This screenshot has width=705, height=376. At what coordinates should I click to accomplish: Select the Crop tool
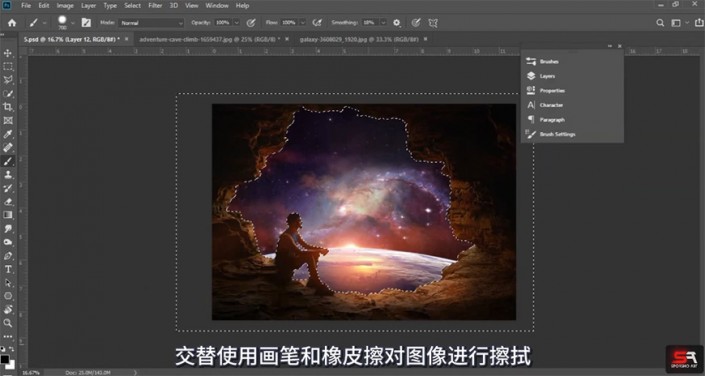point(8,107)
